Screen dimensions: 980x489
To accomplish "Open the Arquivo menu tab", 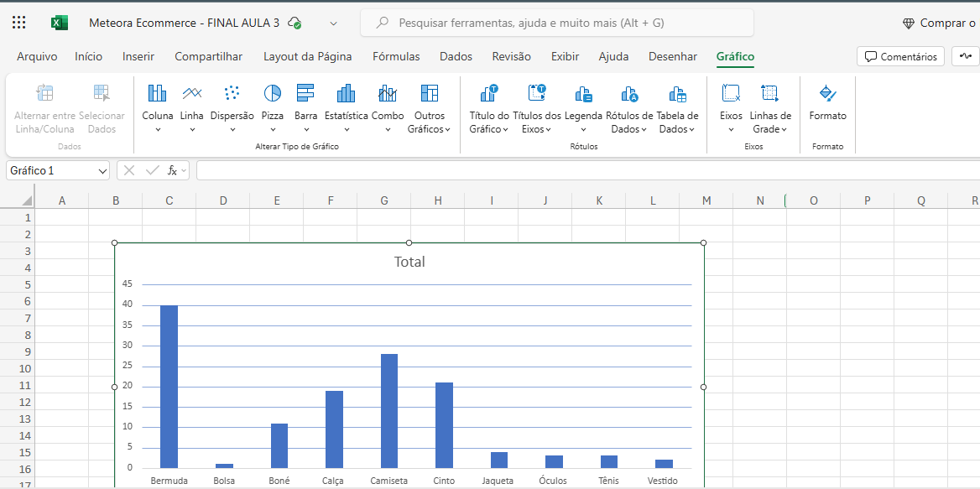I will click(x=37, y=56).
